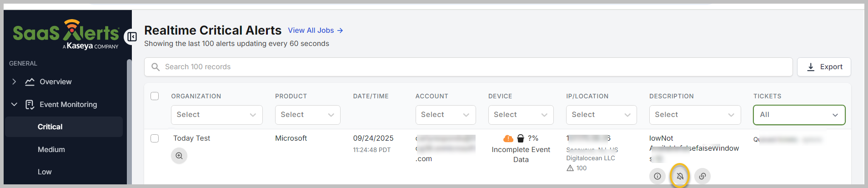Open the Product filter dropdown
This screenshot has width=868, height=188.
[307, 115]
